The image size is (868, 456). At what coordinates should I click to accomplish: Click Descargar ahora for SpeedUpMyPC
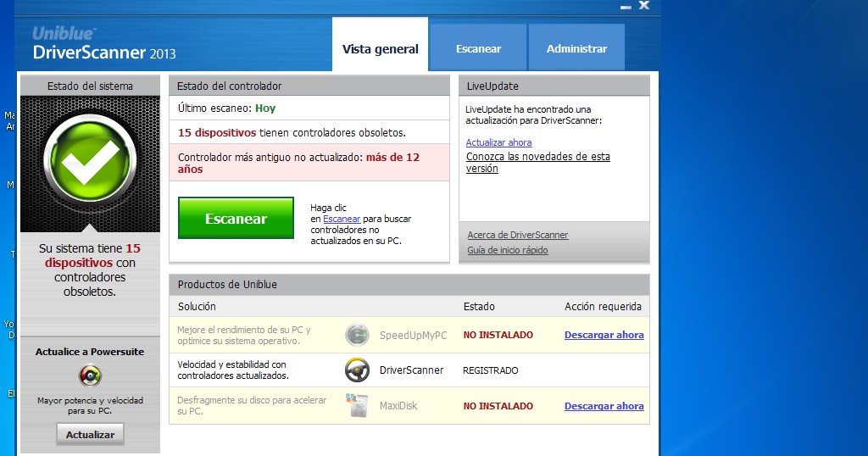point(604,335)
